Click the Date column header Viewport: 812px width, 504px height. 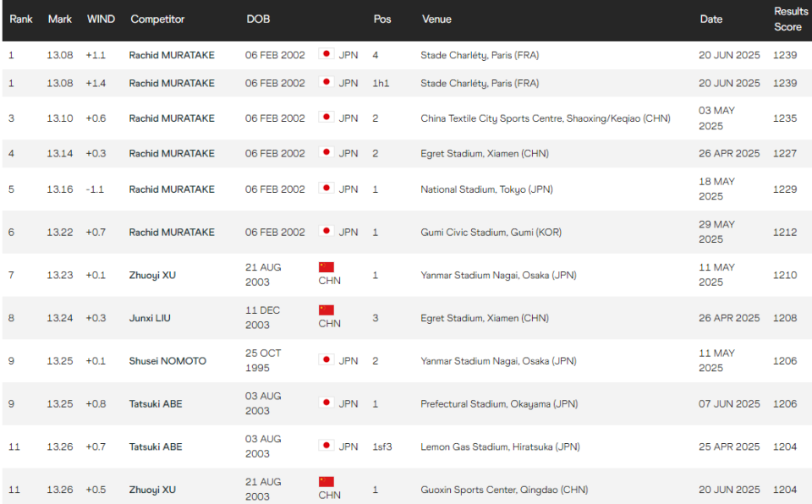coord(711,19)
